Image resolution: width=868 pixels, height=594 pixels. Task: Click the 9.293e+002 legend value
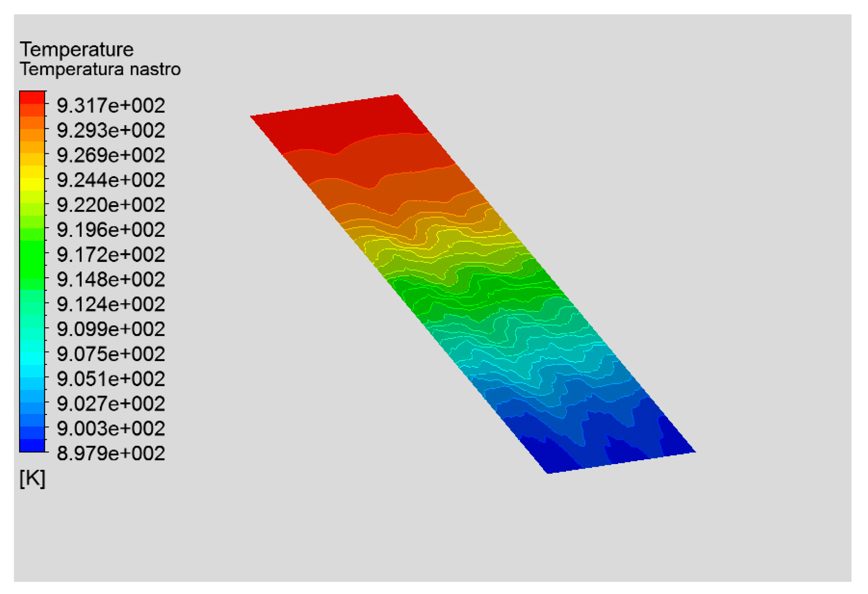click(111, 130)
